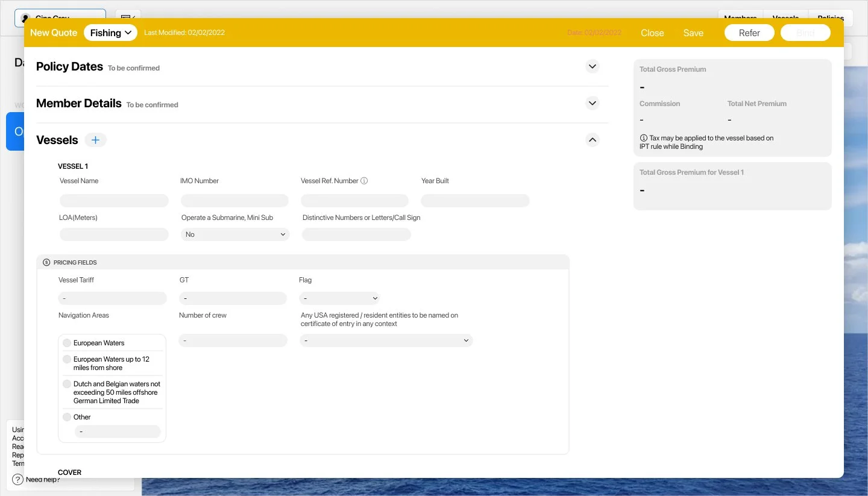Open the Need help question mark icon
The height and width of the screenshot is (496, 868).
[x=17, y=480]
